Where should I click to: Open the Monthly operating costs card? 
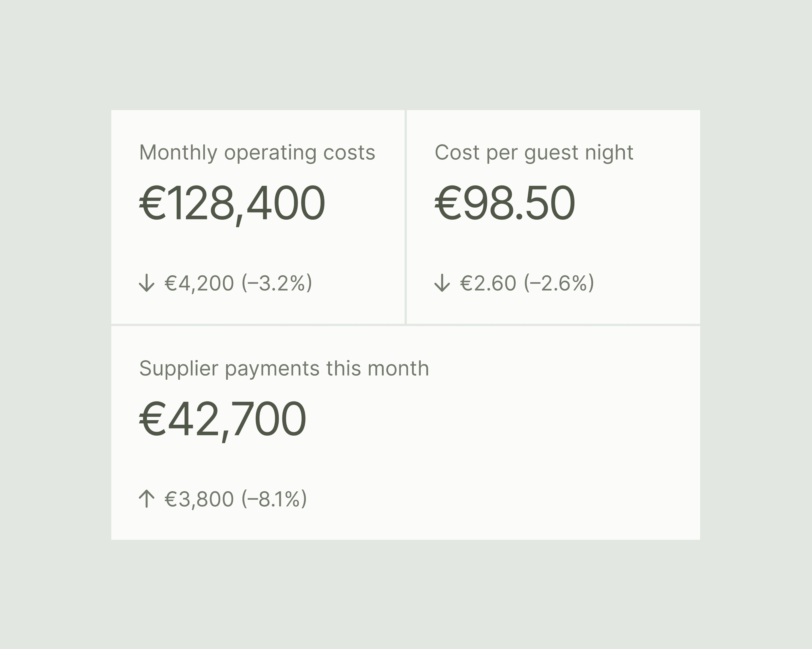(x=258, y=217)
